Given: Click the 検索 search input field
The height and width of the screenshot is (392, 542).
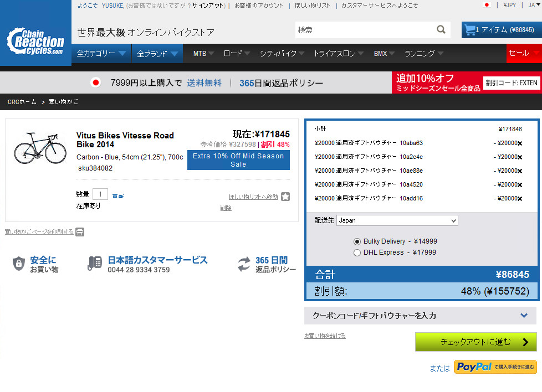Looking at the screenshot, I should [365, 30].
